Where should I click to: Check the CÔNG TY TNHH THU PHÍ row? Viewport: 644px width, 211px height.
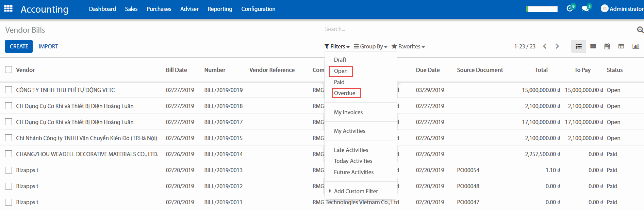pyautogui.click(x=9, y=90)
